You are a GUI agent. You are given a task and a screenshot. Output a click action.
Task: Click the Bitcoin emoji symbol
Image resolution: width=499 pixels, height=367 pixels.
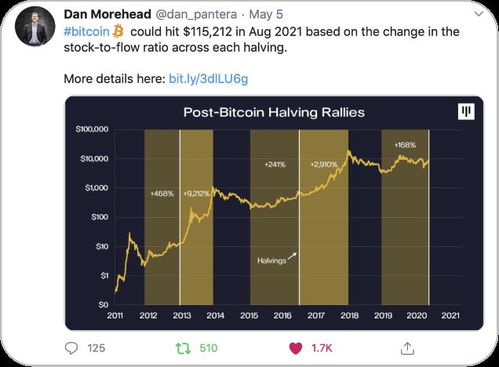pyautogui.click(x=118, y=31)
